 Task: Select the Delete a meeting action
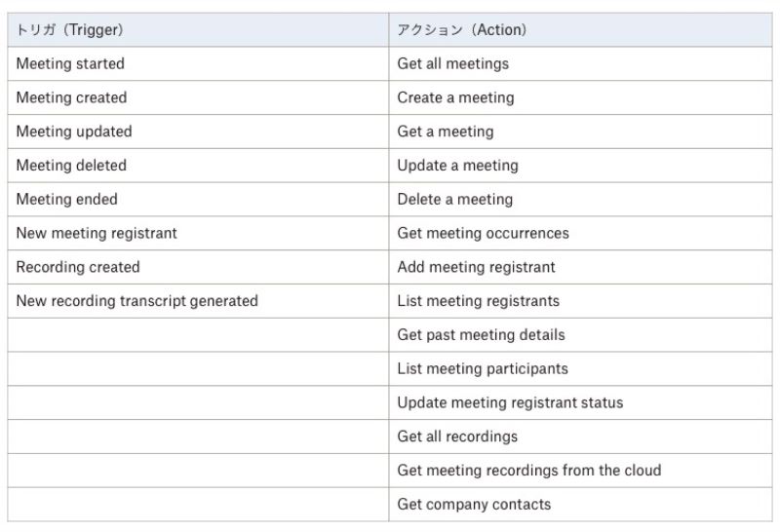(x=580, y=199)
